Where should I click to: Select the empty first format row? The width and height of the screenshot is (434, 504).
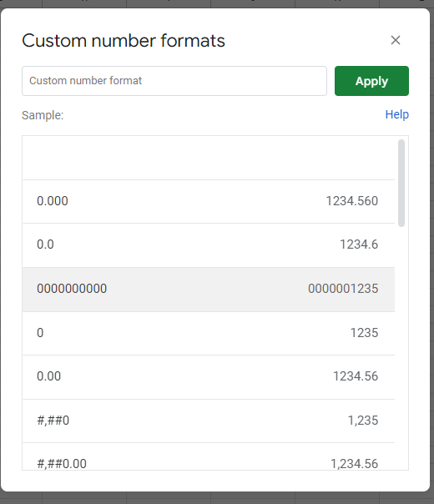(209, 158)
